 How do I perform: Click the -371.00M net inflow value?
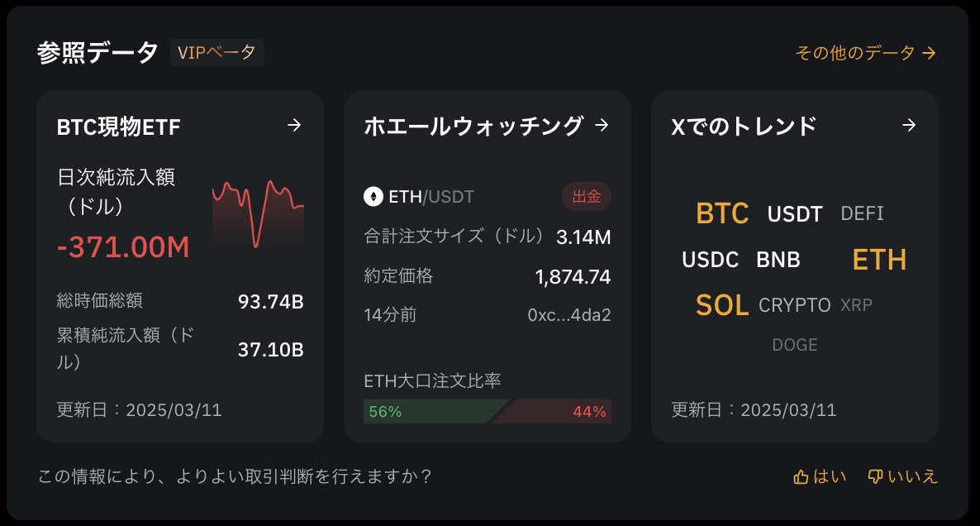[123, 247]
